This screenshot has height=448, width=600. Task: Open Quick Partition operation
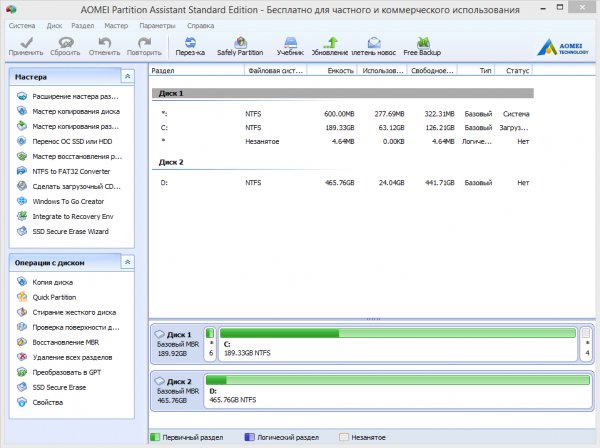46,297
